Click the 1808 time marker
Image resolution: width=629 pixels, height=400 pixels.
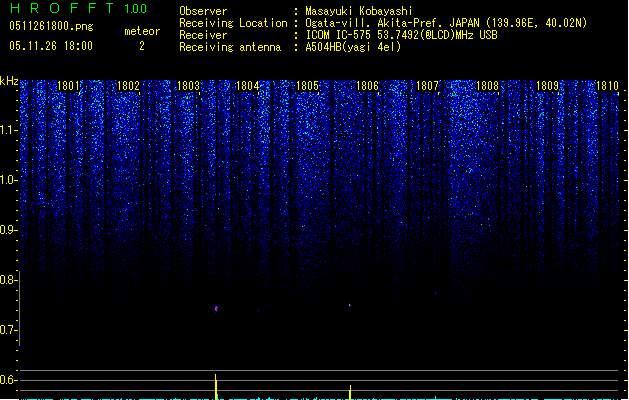tap(487, 86)
